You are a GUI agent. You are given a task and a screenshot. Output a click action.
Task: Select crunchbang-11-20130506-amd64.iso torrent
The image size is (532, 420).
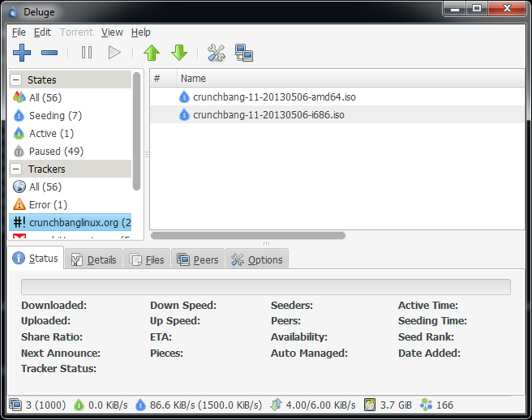point(337,96)
